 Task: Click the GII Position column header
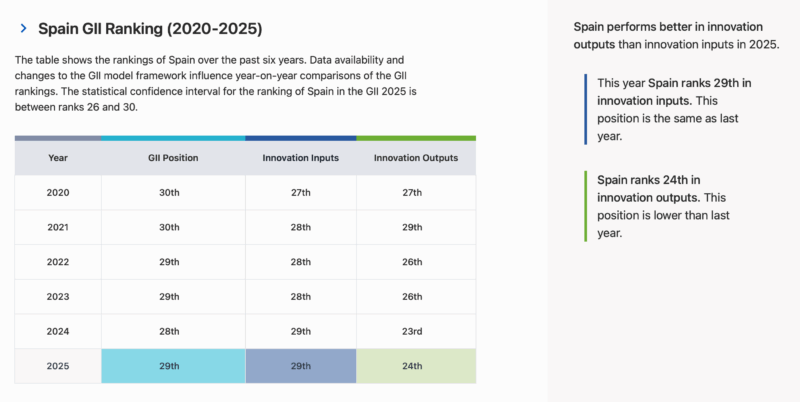173,158
